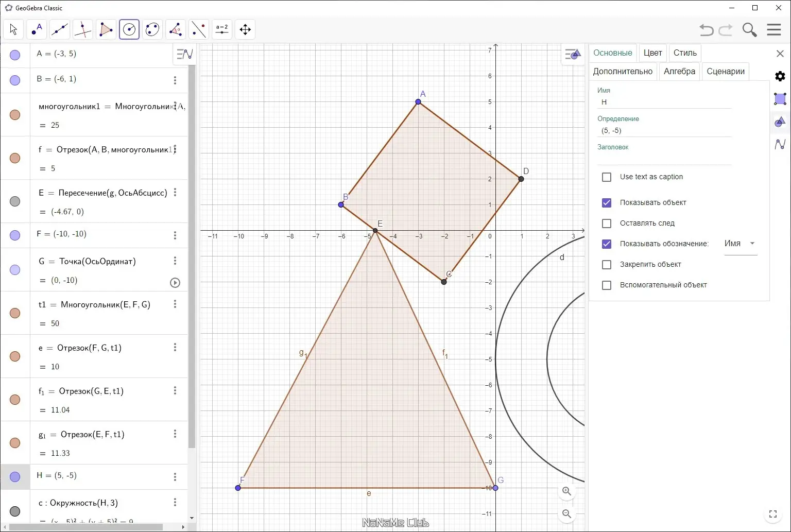Open more options for segment f₁
Screen dimensions: 791x532
[175, 390]
